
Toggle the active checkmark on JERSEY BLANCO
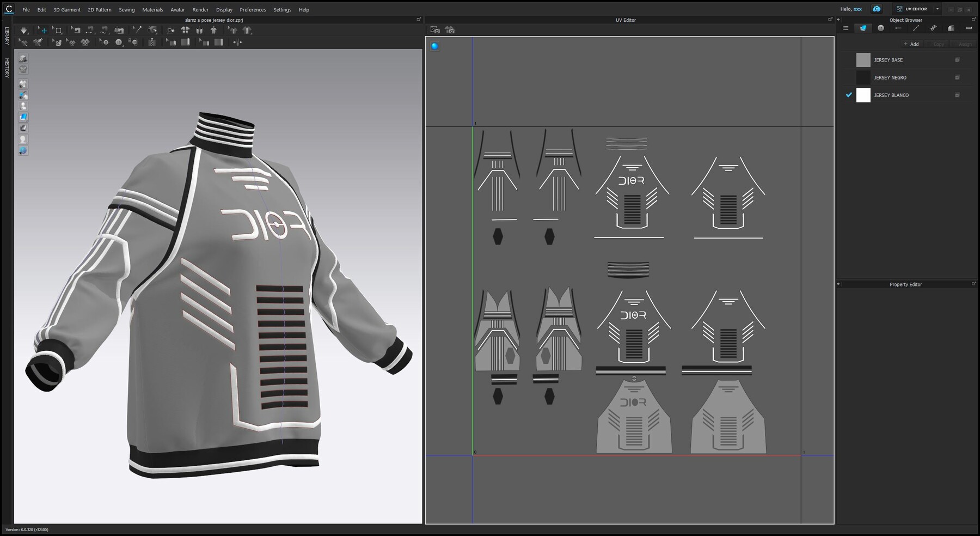849,95
